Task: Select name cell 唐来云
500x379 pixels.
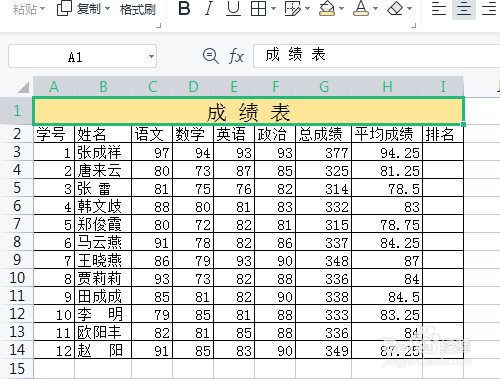Action: (x=103, y=170)
